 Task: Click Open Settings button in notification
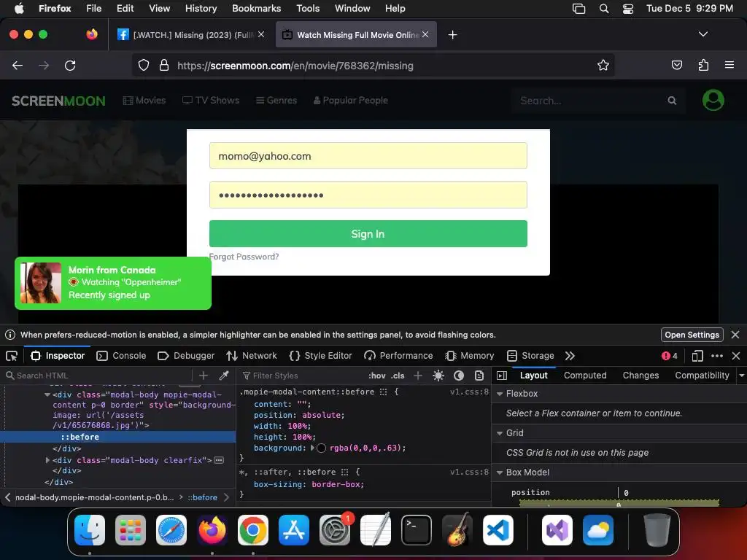[692, 335]
